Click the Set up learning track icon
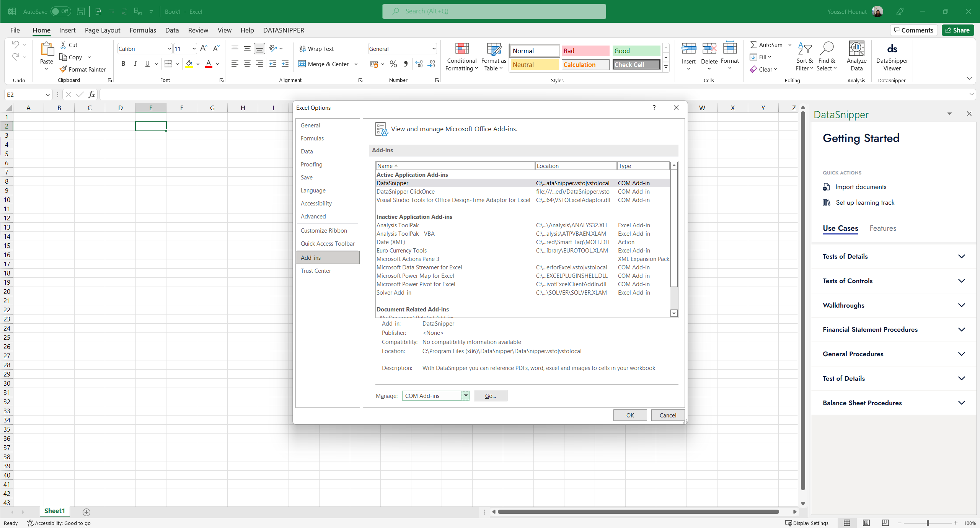 coord(827,202)
